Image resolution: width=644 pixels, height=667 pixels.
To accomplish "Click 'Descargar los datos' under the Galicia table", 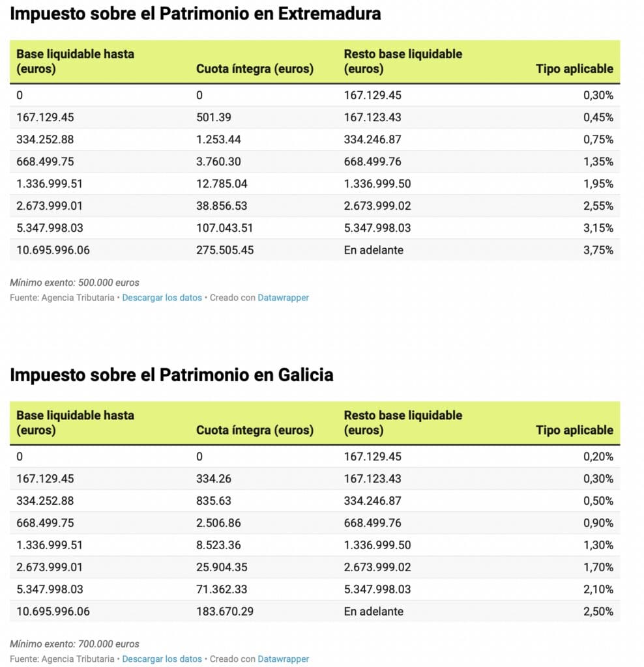I will tap(162, 659).
